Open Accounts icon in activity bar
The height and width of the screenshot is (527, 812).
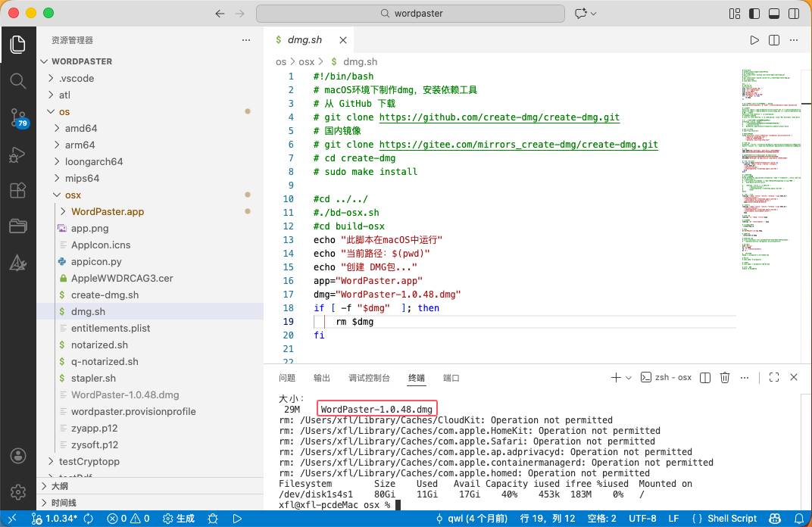(x=18, y=456)
